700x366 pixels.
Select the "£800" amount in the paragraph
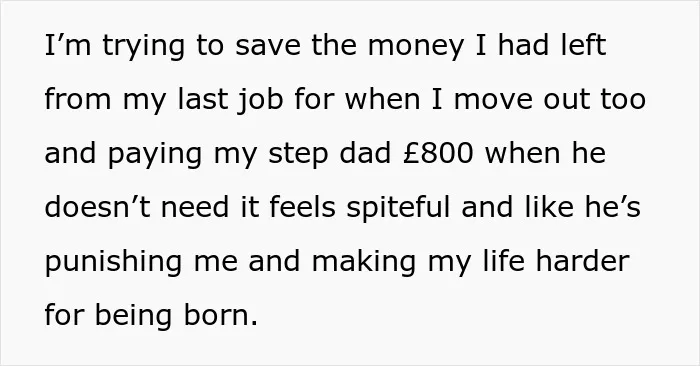coord(438,153)
